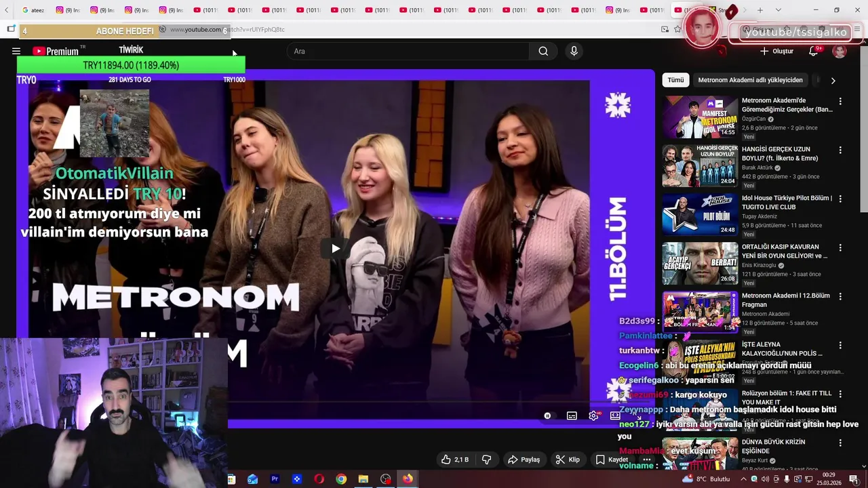Click the 24:04 Burak Aktürk thumbnail
868x488 pixels.
pyautogui.click(x=700, y=166)
